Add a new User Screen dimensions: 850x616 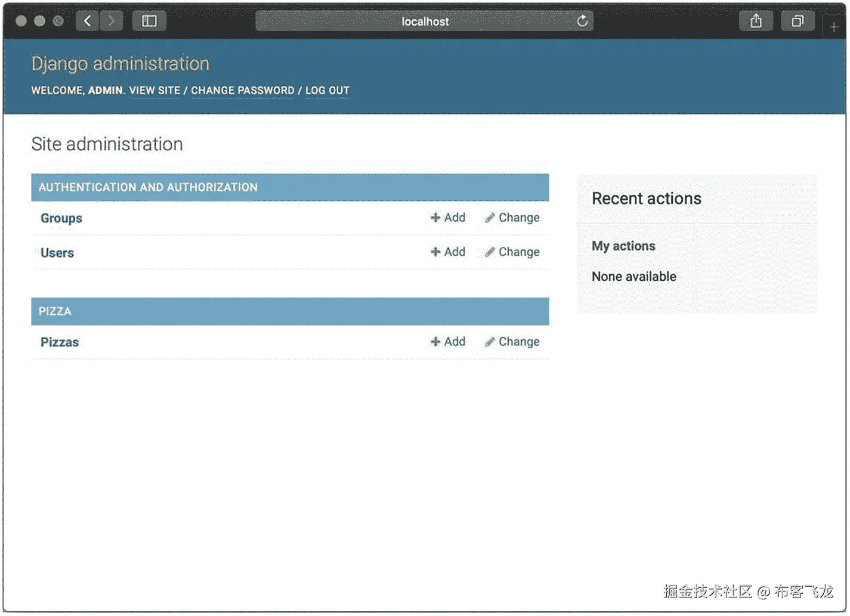pyautogui.click(x=448, y=252)
